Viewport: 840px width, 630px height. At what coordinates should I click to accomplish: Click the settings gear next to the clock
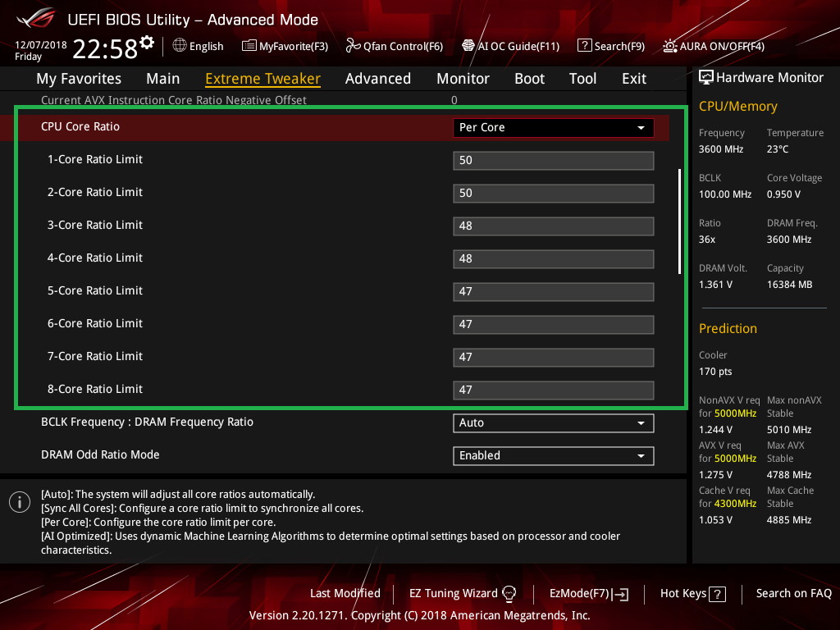coord(147,43)
